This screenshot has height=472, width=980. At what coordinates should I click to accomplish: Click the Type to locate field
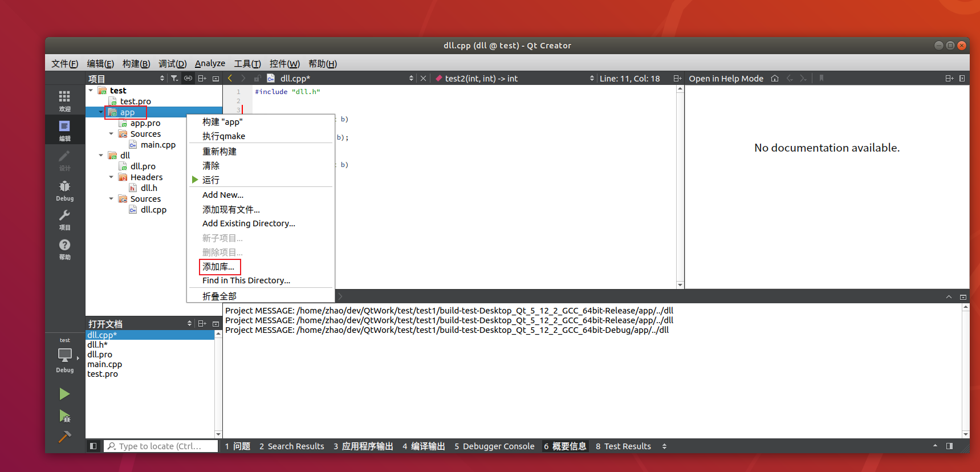click(161, 446)
